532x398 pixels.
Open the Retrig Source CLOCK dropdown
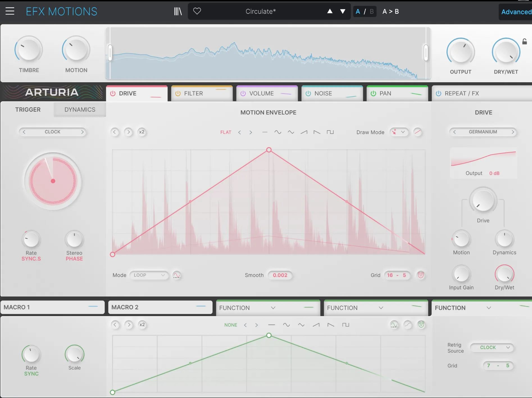click(492, 347)
